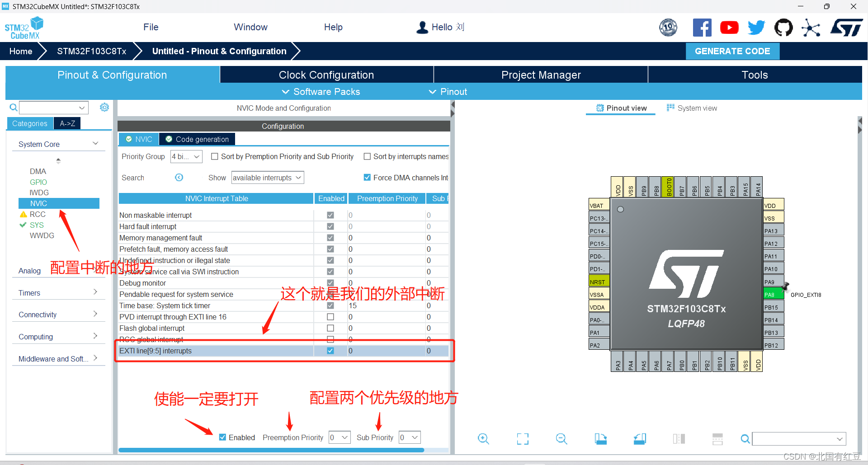Screen dimensions: 868x465
Task: Enable RCC global interrupt checkbox
Action: pos(330,339)
